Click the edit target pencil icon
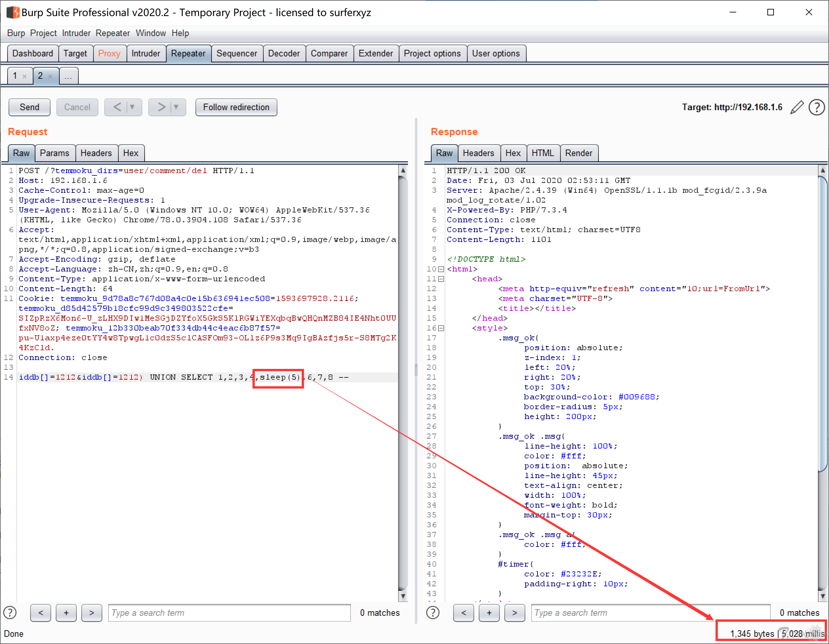Image resolution: width=829 pixels, height=644 pixels. (x=797, y=108)
